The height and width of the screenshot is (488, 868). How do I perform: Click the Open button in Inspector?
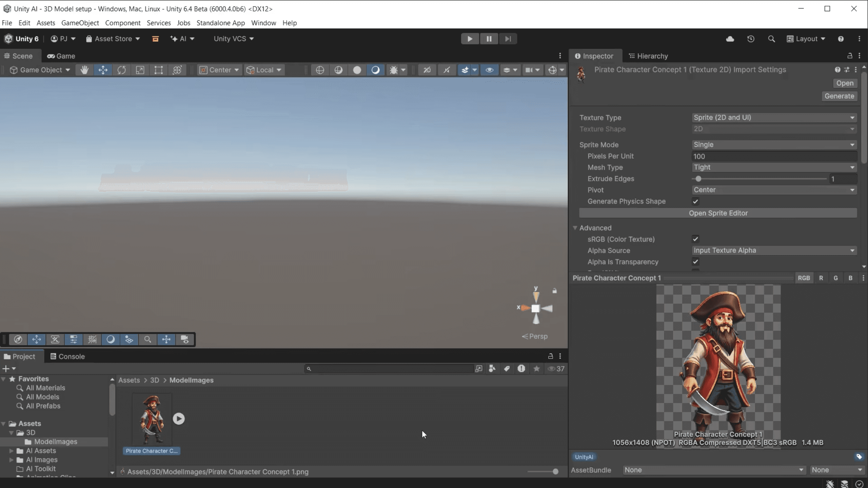pos(845,83)
